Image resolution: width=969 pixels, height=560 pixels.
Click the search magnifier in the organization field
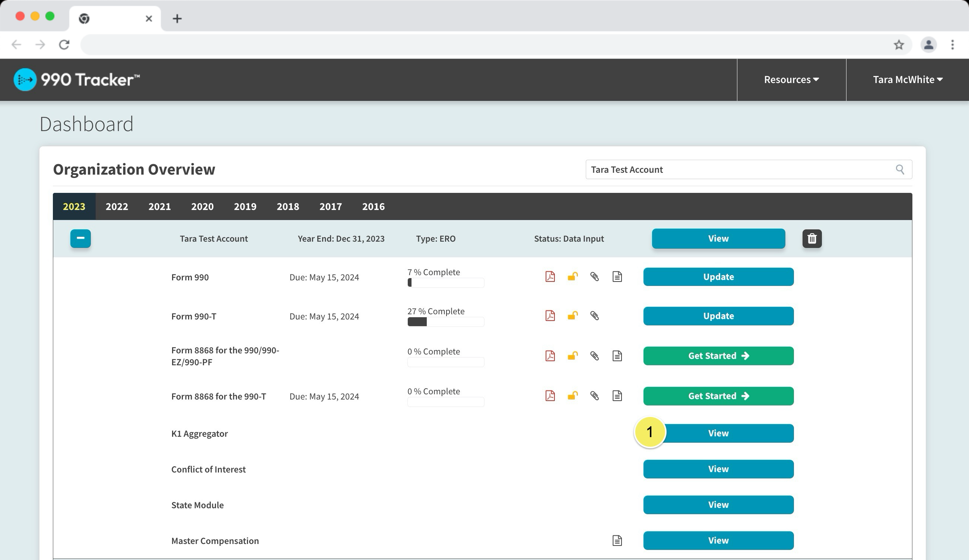click(x=900, y=169)
